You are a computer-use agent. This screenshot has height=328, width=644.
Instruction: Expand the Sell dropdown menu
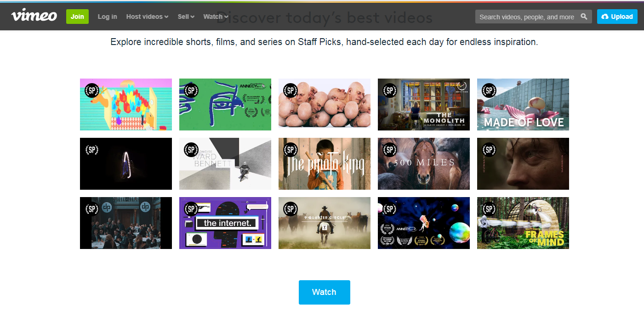[186, 17]
